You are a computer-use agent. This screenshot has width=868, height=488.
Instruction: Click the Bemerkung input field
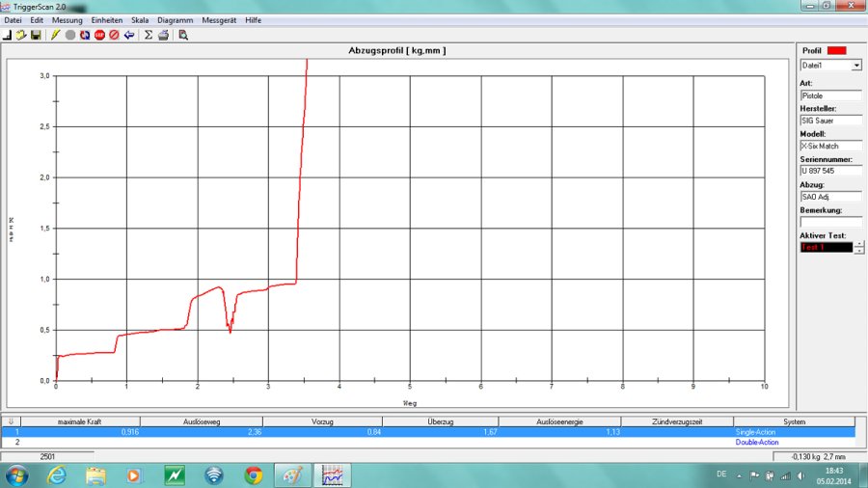pos(830,222)
